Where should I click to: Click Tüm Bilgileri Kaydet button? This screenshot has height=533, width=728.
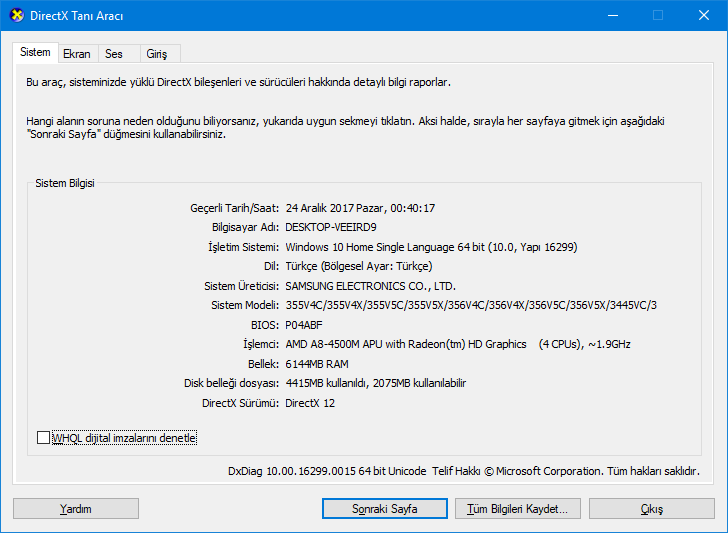coord(518,509)
